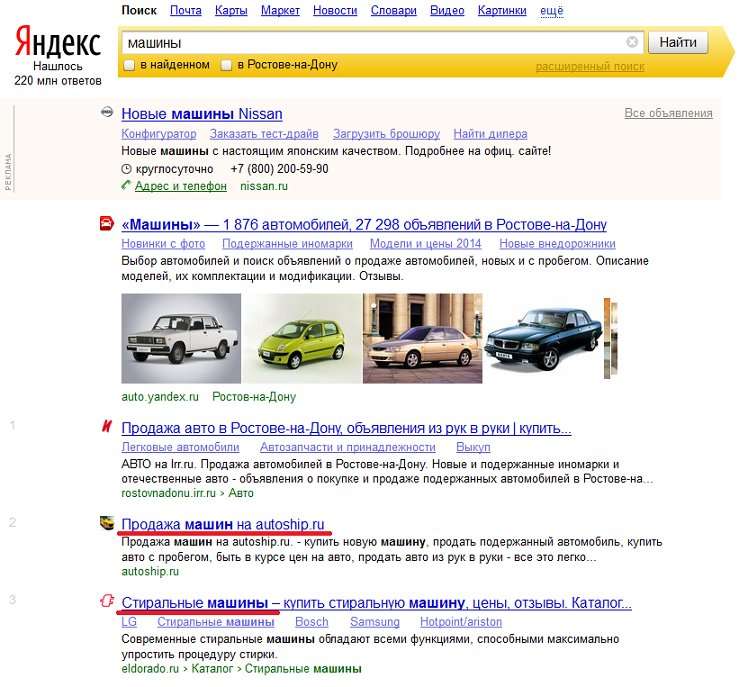The image size is (739, 687).
Task: Click 'Новинки с фото' link
Action: click(163, 244)
